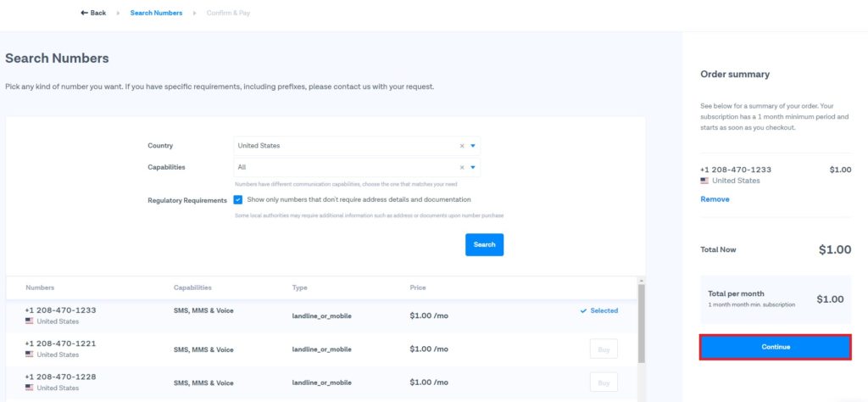868x402 pixels.
Task: Click the Selected indicator for +1 208-470-1233
Action: pos(599,311)
